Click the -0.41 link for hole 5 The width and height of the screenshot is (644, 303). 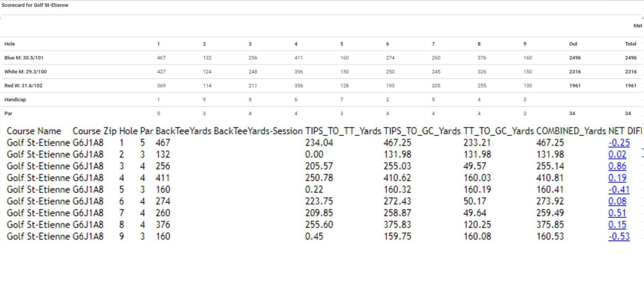(x=619, y=190)
